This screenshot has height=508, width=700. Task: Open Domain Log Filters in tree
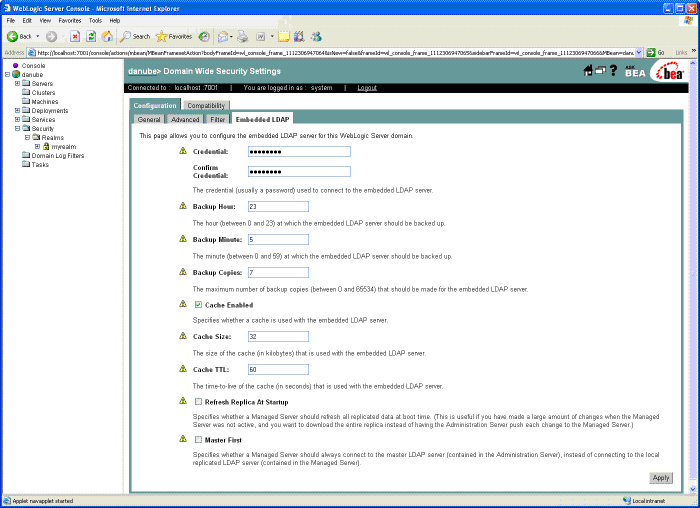point(58,155)
